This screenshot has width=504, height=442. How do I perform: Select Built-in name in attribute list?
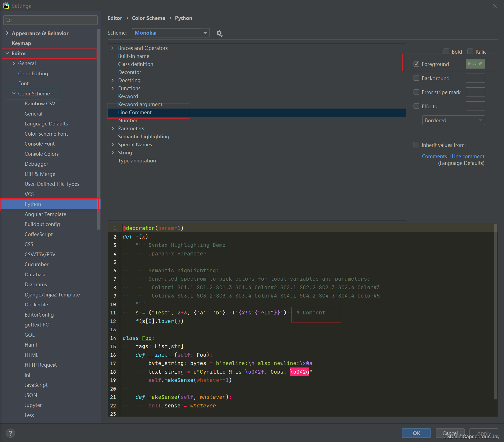[x=133, y=56]
